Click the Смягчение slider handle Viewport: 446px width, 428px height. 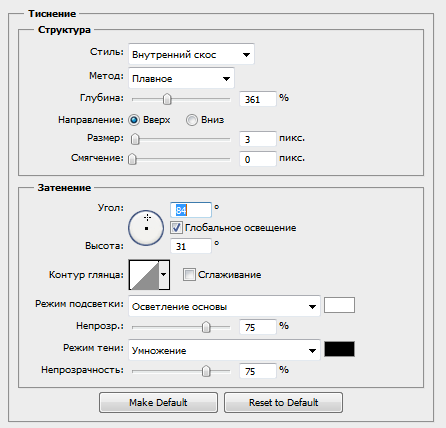(132, 159)
